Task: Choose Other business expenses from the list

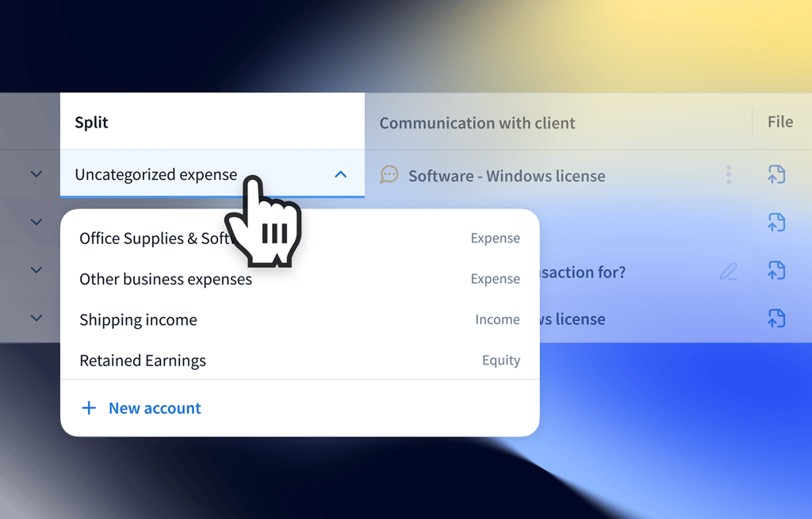Action: pyautogui.click(x=166, y=279)
